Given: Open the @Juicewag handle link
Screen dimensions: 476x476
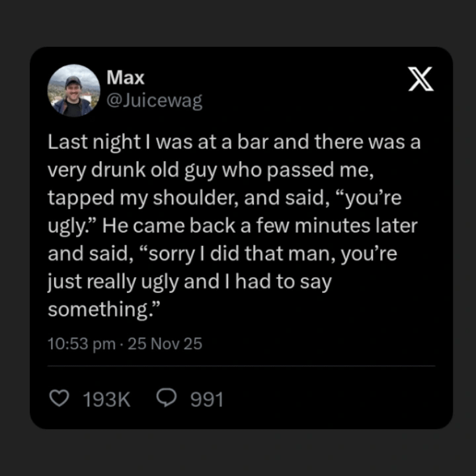Looking at the screenshot, I should click(154, 100).
